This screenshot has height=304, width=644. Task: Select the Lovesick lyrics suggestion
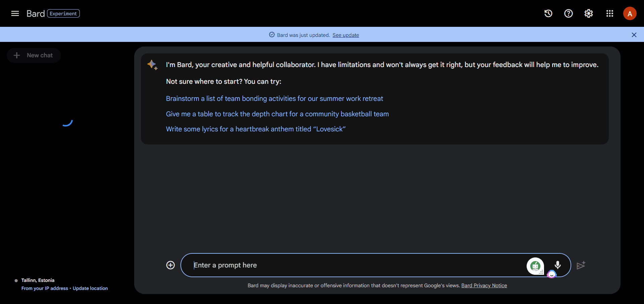(256, 129)
